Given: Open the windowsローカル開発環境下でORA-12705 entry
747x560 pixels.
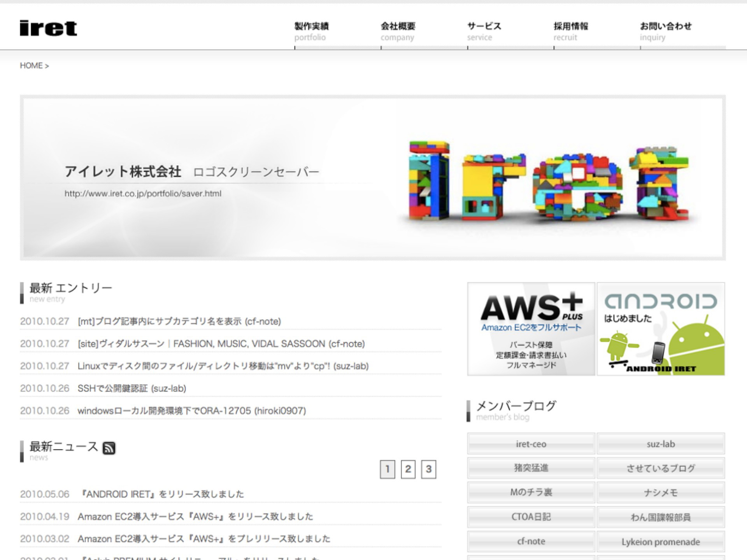Looking at the screenshot, I should pos(192,411).
